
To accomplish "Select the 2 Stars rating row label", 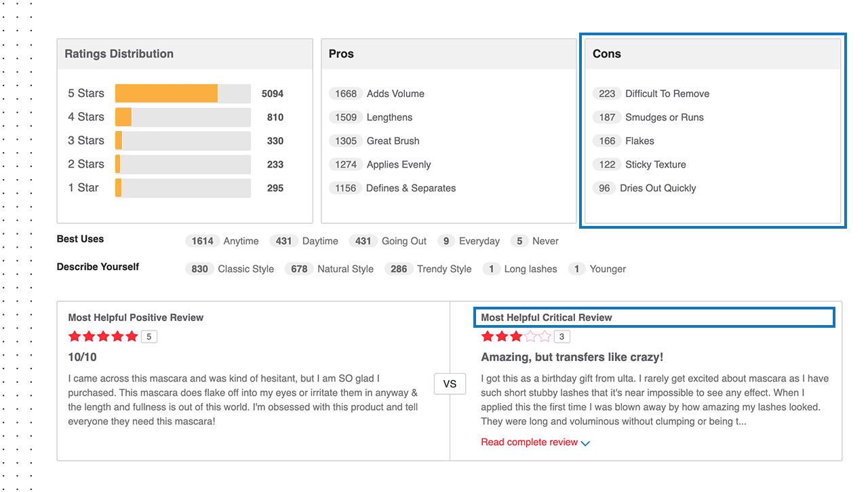I will click(x=86, y=164).
